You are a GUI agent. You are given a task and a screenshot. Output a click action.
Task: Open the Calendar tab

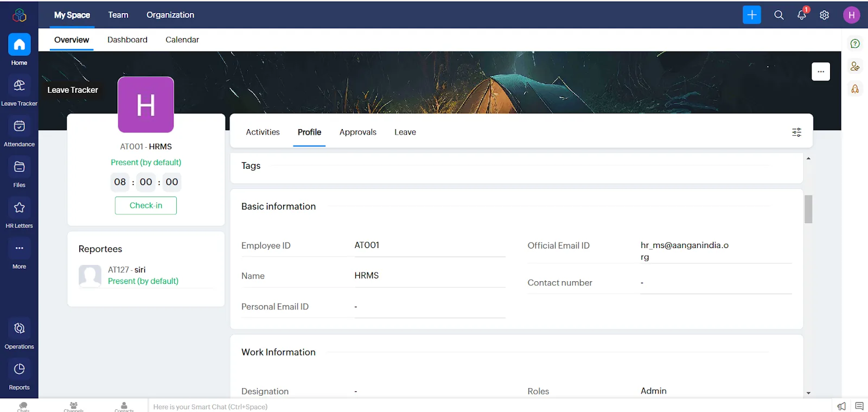[x=182, y=40]
